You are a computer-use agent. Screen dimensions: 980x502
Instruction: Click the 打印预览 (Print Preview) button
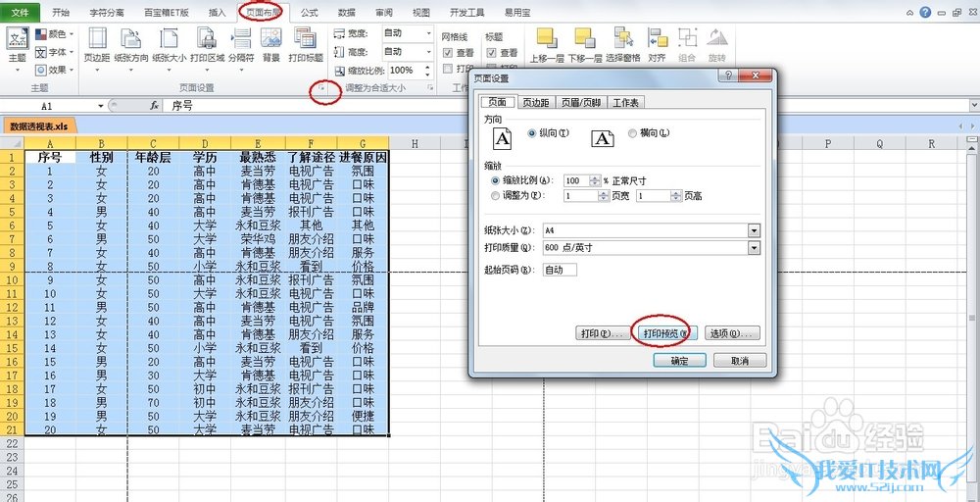tap(661, 334)
